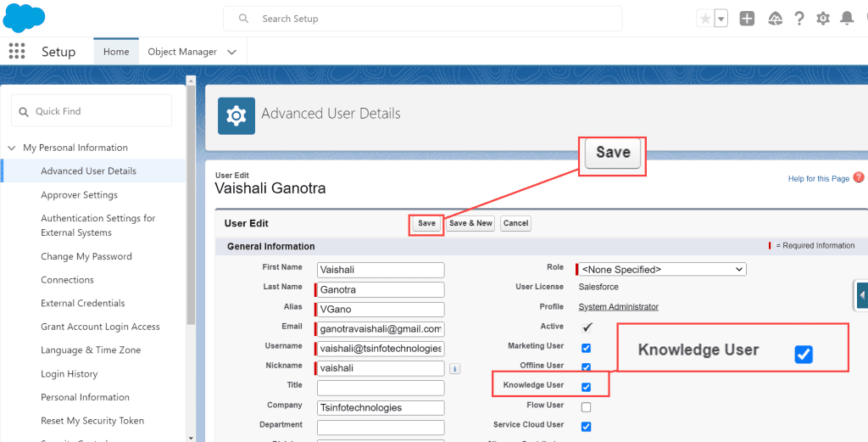This screenshot has width=868, height=442.
Task: Click the Alias field
Action: coord(381,310)
